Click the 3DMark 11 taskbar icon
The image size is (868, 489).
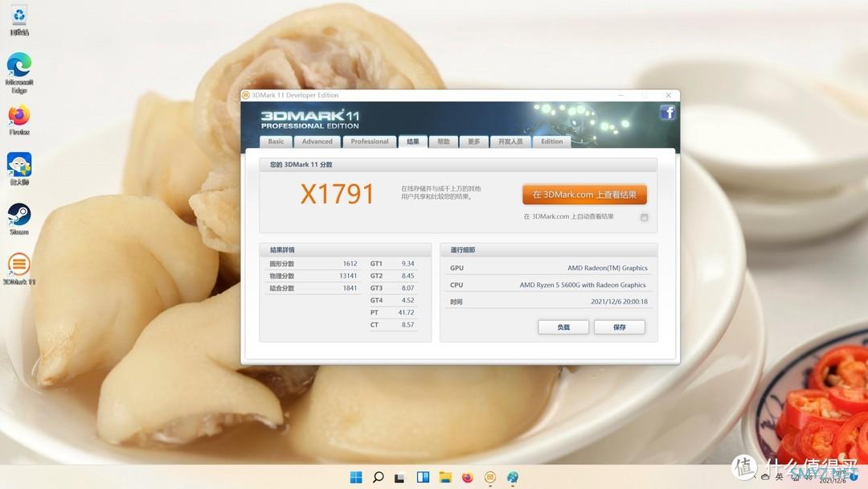coord(490,477)
